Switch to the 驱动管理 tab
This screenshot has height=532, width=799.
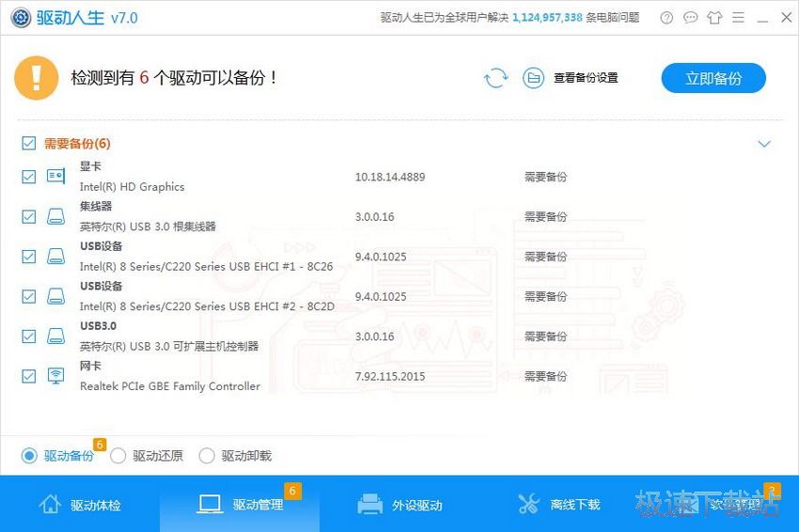click(240, 504)
